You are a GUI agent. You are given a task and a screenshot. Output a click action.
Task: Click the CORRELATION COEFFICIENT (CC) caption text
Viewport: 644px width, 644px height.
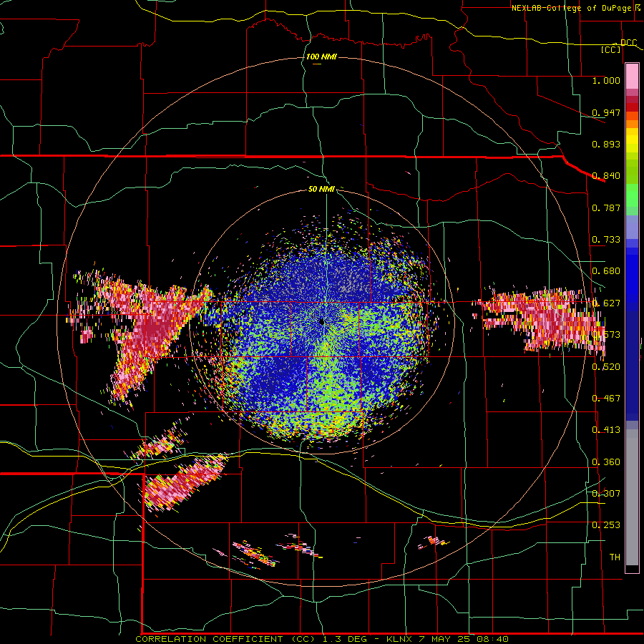(225, 639)
